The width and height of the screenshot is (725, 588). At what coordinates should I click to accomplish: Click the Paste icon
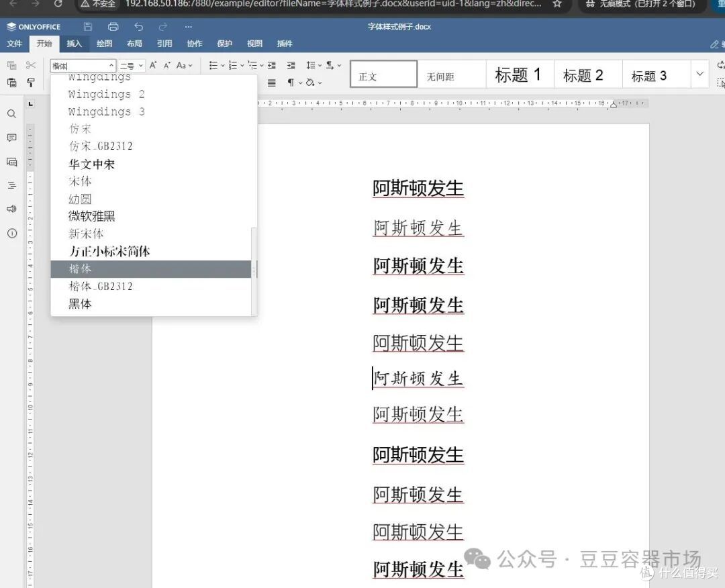(x=12, y=83)
